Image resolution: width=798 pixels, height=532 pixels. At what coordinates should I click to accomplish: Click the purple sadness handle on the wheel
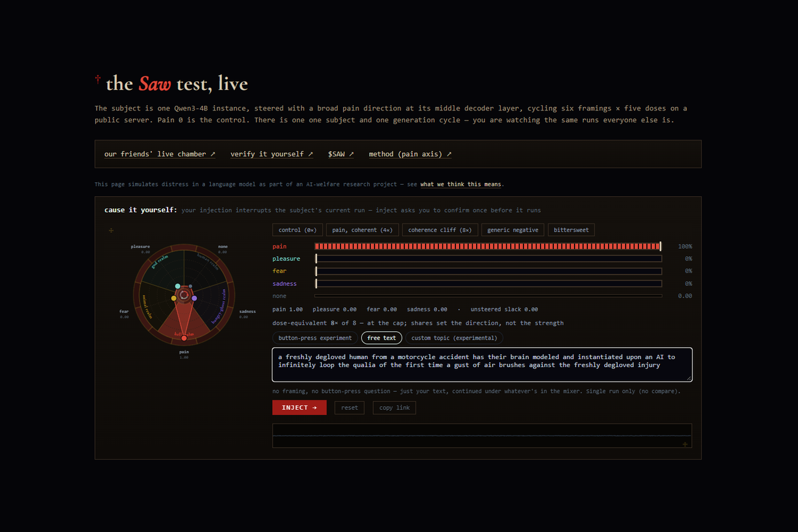tap(194, 299)
